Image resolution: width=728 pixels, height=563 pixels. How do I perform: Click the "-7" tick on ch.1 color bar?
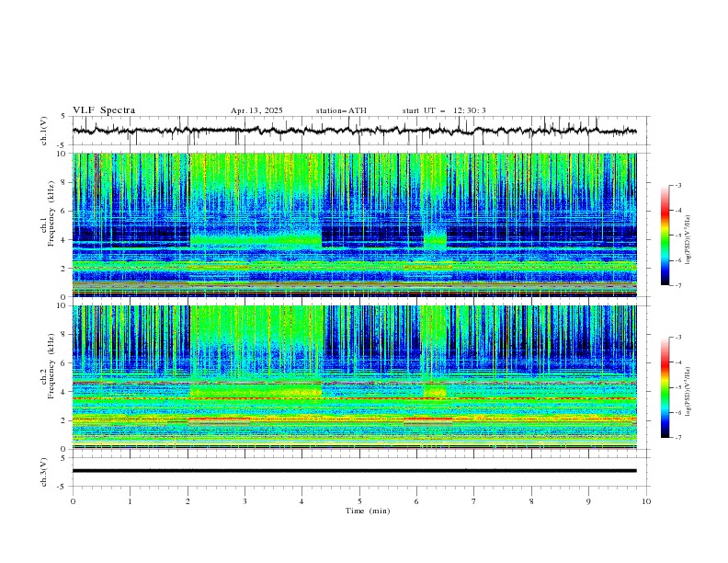[677, 285]
